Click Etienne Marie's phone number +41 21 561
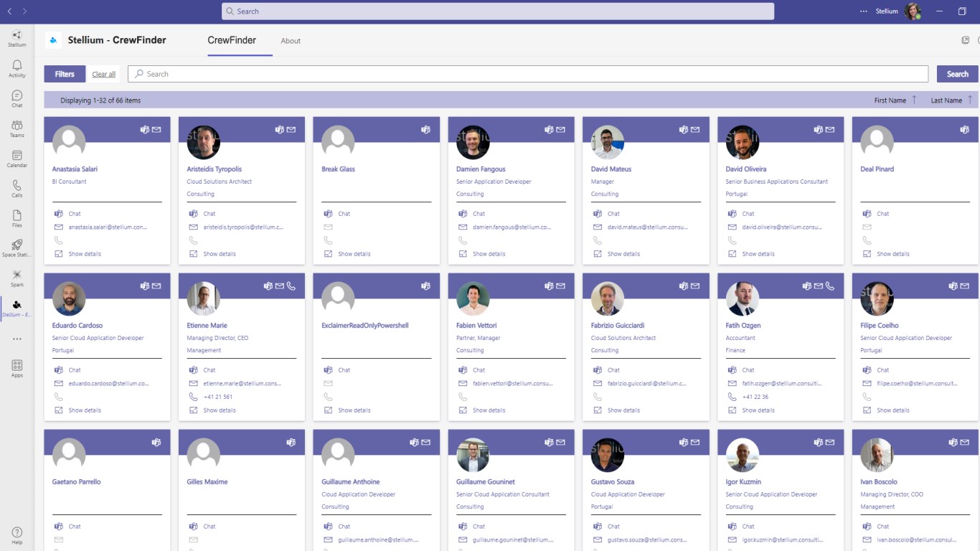Screen dimensions: 980x551 pos(218,397)
